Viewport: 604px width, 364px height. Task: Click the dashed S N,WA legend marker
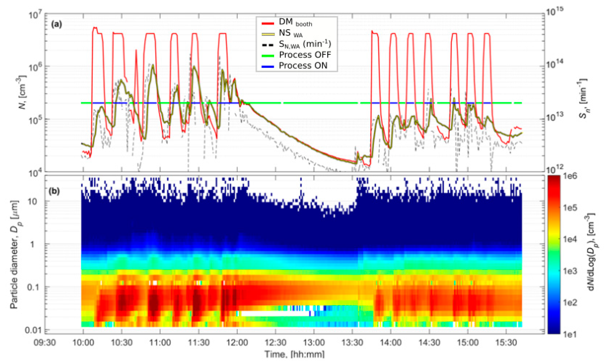268,45
